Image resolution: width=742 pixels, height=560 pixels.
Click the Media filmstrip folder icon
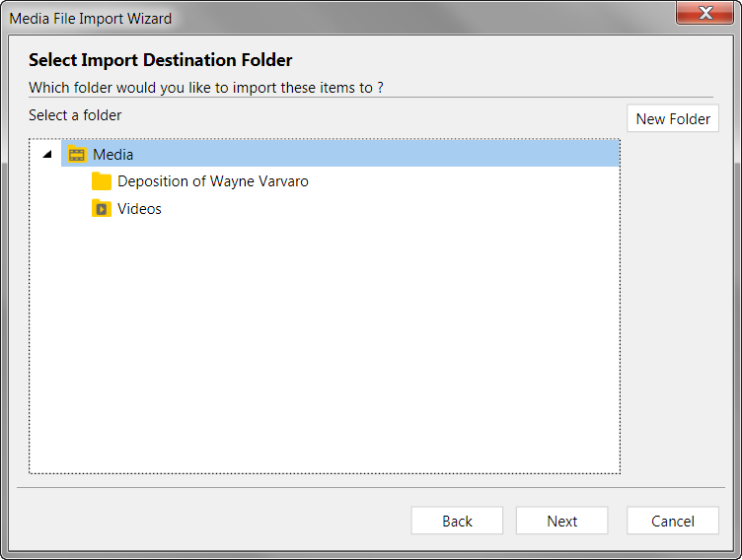point(77,154)
